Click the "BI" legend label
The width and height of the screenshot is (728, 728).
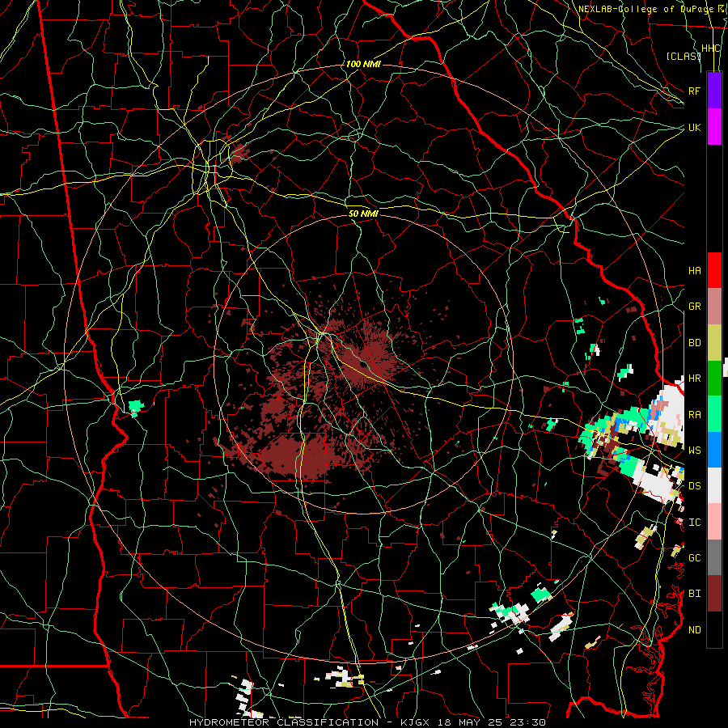coord(695,594)
